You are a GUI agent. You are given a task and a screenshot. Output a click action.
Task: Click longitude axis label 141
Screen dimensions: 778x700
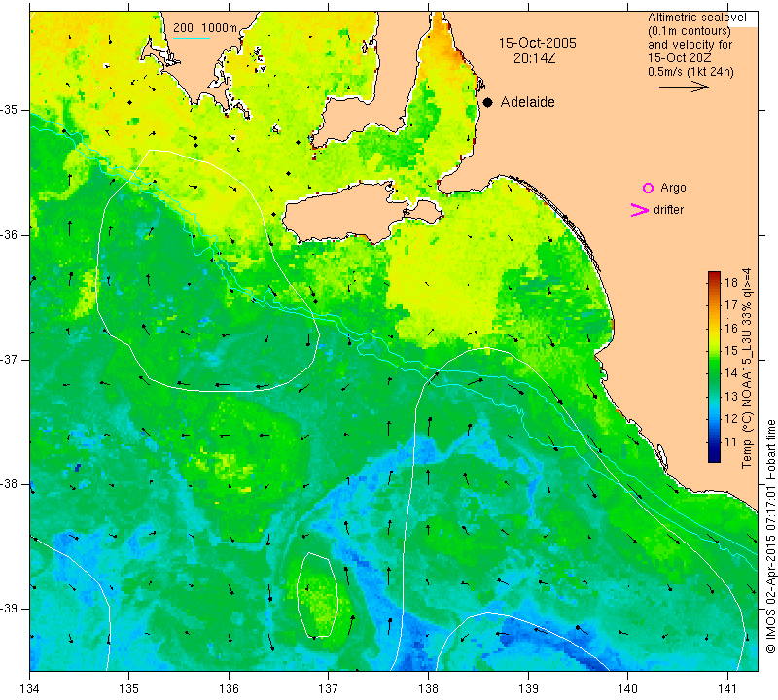click(727, 689)
